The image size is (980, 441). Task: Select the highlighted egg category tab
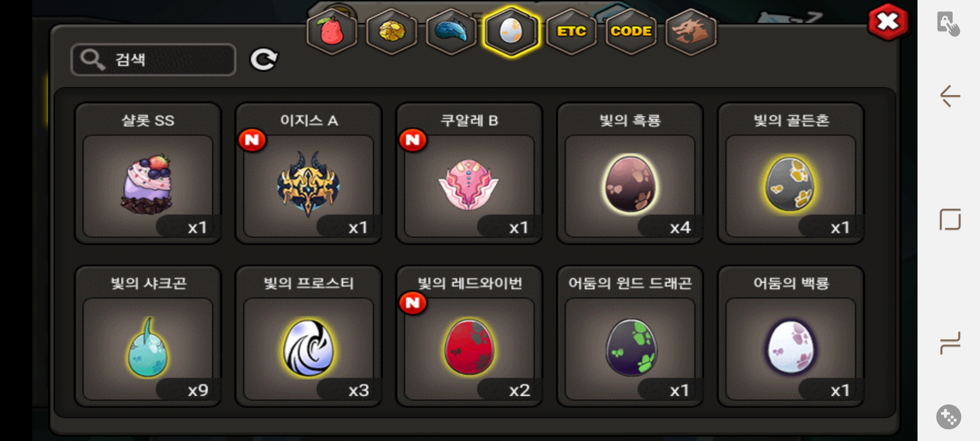[x=511, y=31]
